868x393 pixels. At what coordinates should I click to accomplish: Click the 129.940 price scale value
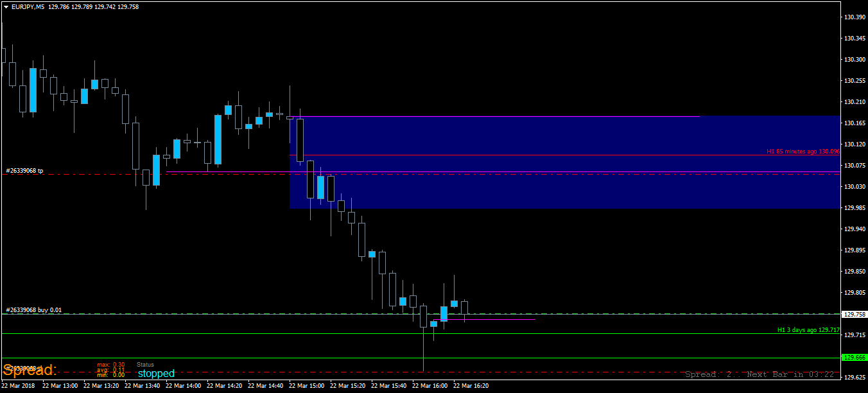pyautogui.click(x=854, y=229)
